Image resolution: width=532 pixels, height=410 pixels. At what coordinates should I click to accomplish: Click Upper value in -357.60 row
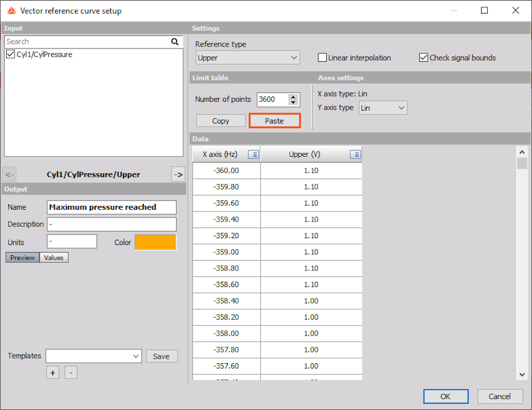(312, 366)
